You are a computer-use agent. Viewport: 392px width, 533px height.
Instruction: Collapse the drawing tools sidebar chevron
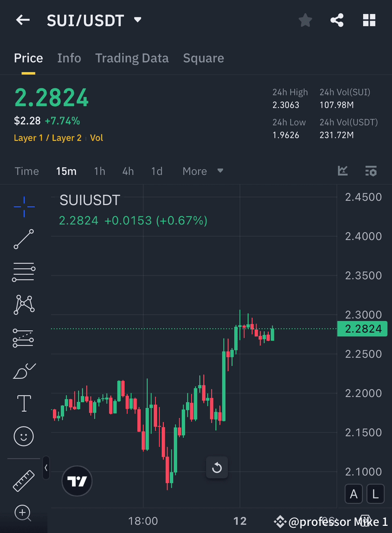46,468
